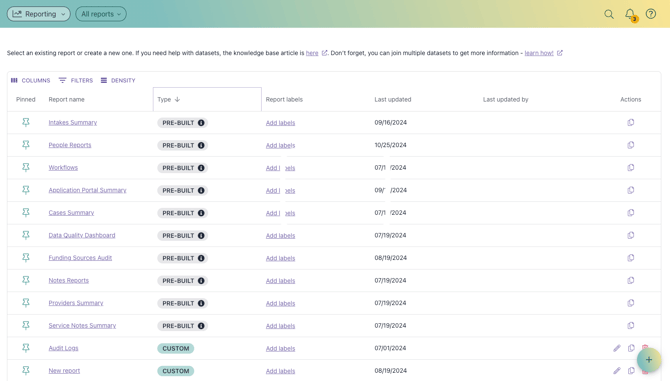This screenshot has width=670, height=381.
Task: Click the Pinned column header
Action: [26, 100]
